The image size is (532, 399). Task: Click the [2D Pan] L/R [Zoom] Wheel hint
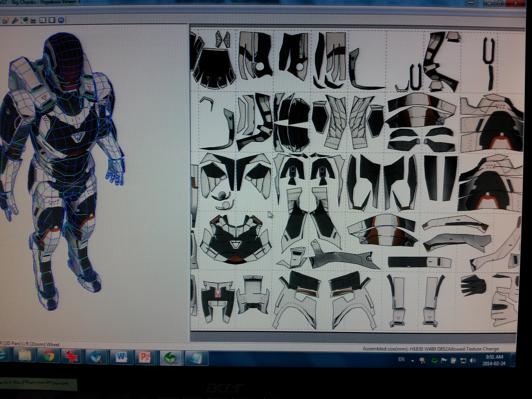[x=31, y=344]
